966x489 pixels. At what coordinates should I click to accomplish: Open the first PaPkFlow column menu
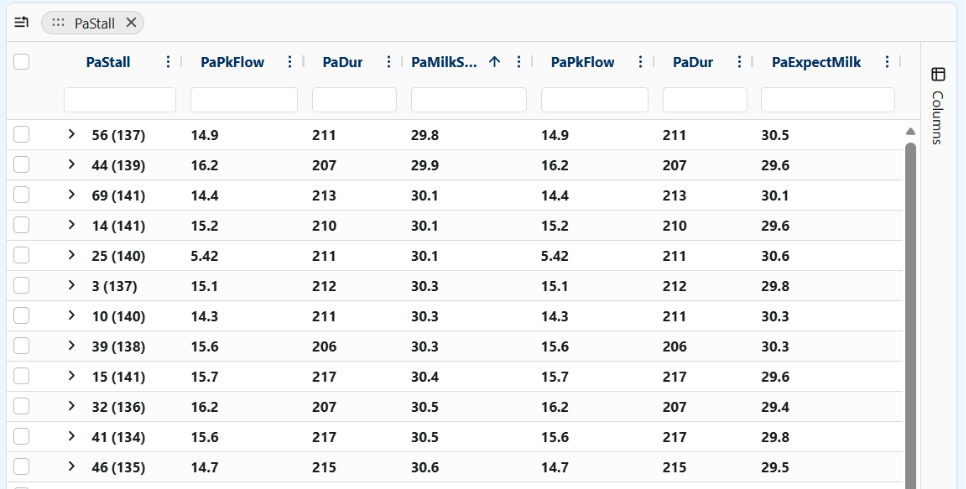point(290,62)
